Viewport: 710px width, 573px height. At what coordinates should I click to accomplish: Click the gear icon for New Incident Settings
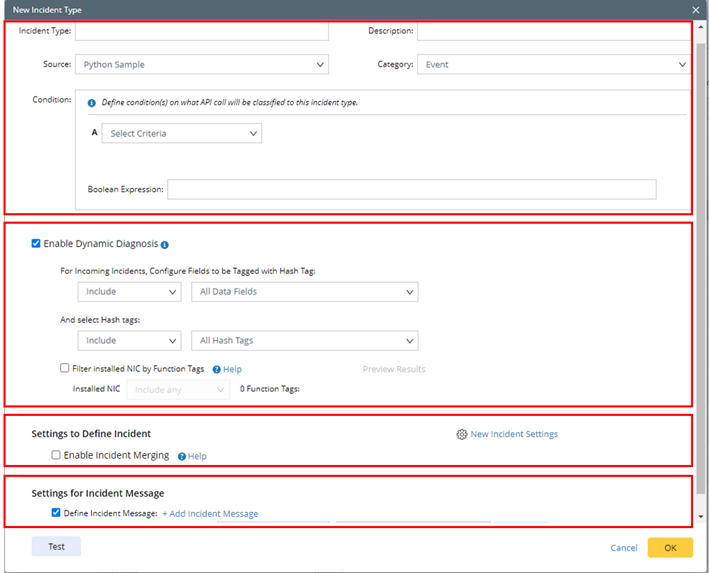tap(461, 435)
